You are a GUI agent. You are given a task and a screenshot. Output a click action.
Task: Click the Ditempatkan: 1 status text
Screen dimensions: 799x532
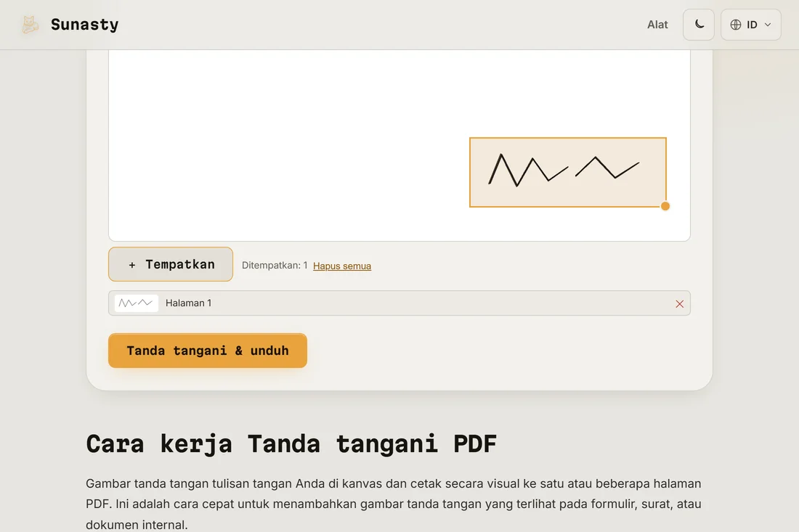point(275,265)
